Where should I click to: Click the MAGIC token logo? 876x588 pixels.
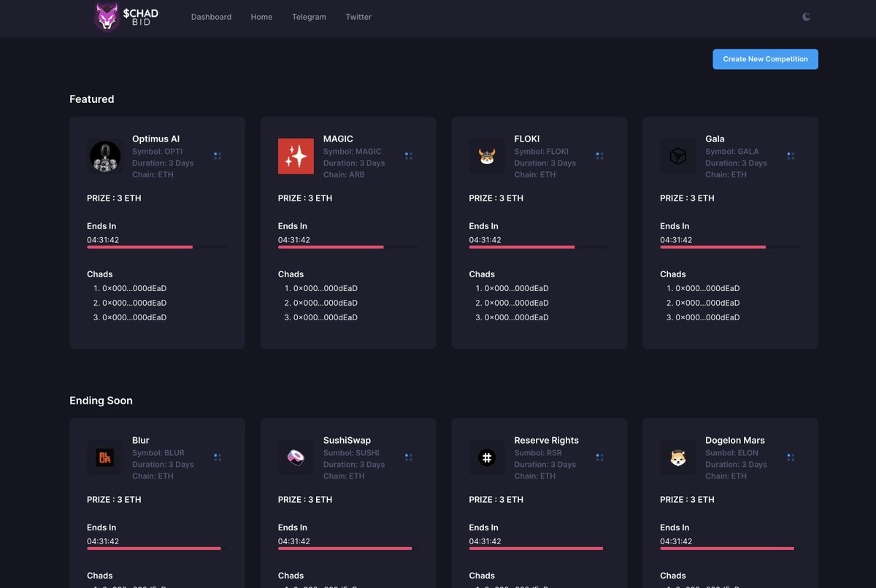pyautogui.click(x=296, y=156)
